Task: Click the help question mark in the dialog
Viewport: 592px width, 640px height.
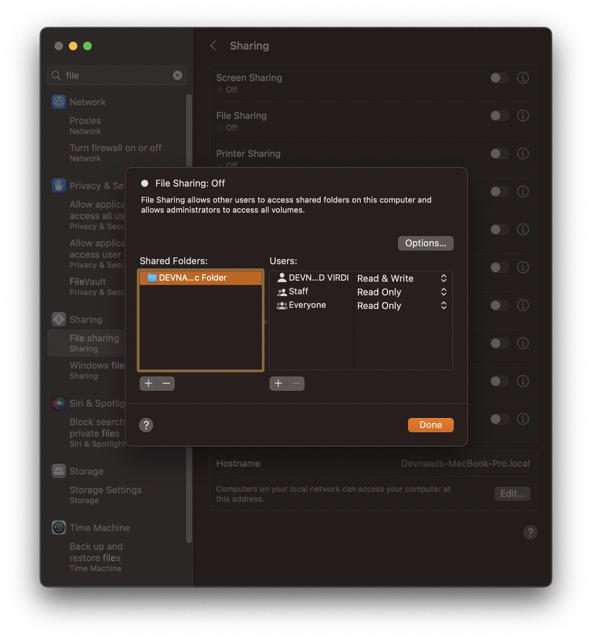Action: coord(146,425)
